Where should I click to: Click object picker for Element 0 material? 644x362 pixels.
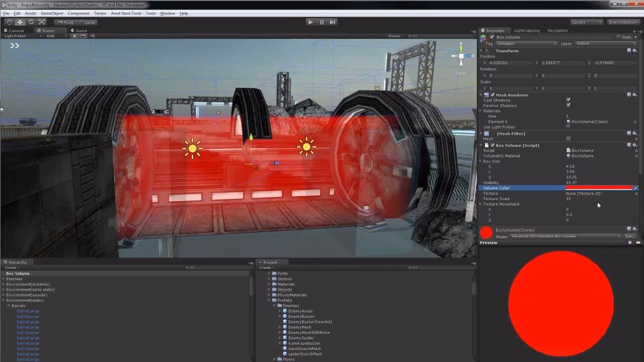tap(635, 122)
